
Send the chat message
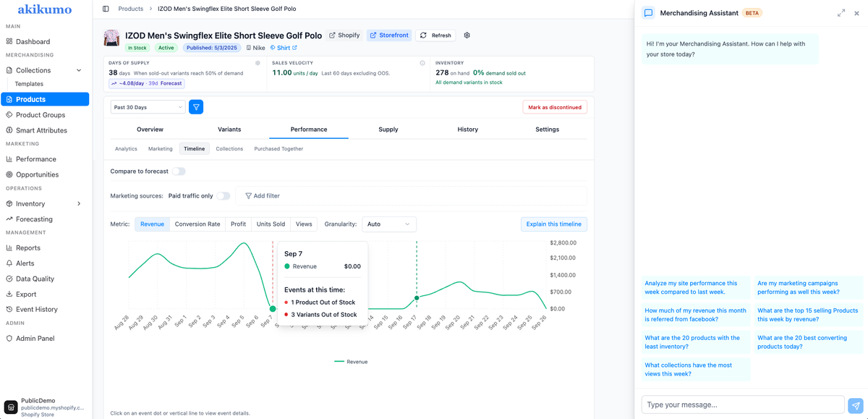pos(856,405)
